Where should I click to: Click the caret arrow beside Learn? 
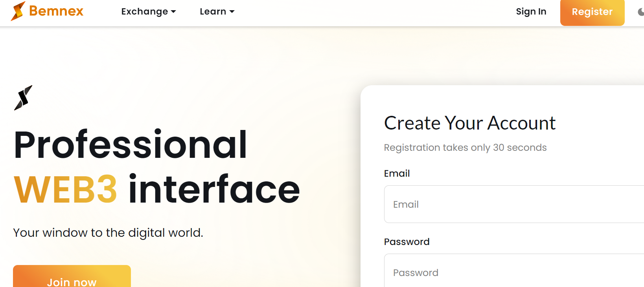coord(232,12)
